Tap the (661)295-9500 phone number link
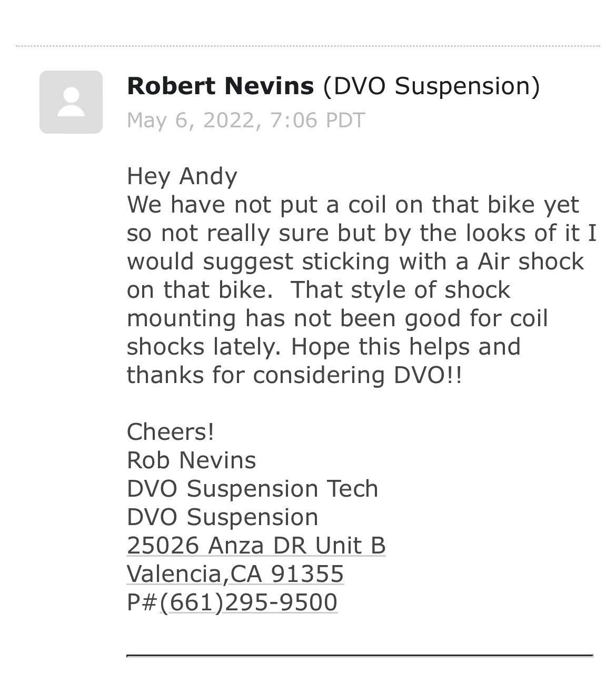This screenshot has height=674, width=616. point(248,602)
